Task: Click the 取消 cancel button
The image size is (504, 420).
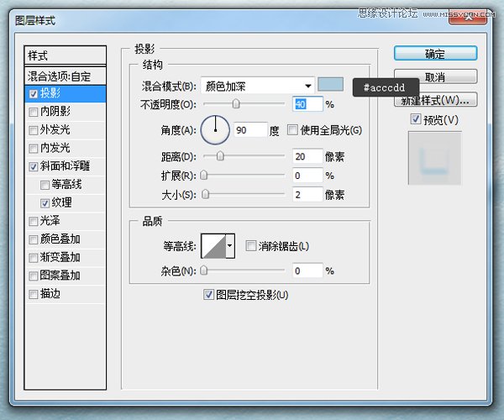Action: click(x=435, y=76)
